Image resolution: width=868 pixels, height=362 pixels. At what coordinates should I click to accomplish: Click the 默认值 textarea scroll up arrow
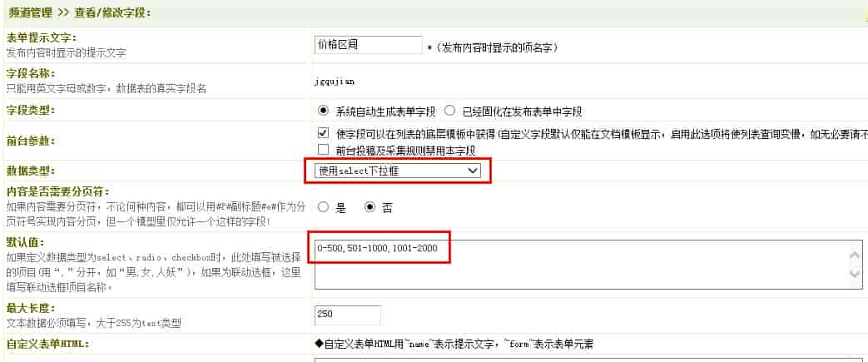(855, 254)
